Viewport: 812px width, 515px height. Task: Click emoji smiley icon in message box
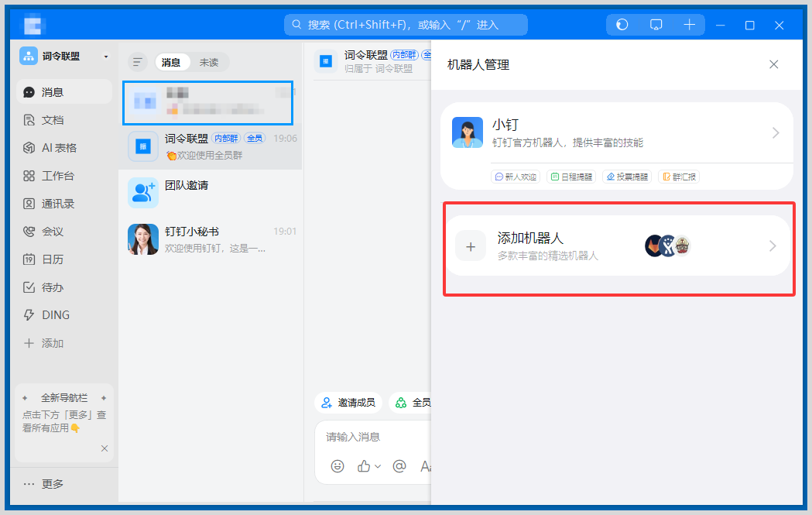pos(337,466)
